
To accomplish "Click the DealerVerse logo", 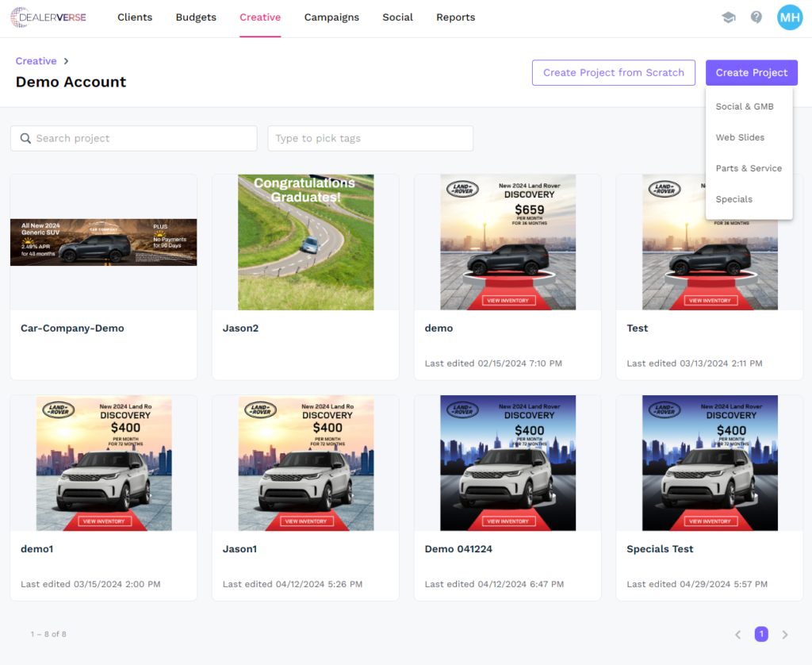I will [x=48, y=17].
